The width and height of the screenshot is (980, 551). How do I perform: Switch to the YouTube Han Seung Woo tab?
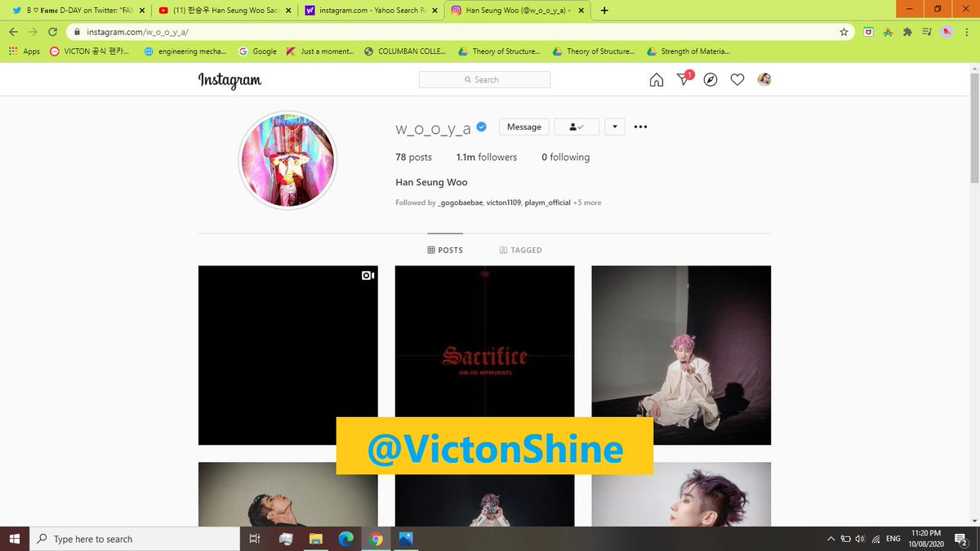click(225, 11)
